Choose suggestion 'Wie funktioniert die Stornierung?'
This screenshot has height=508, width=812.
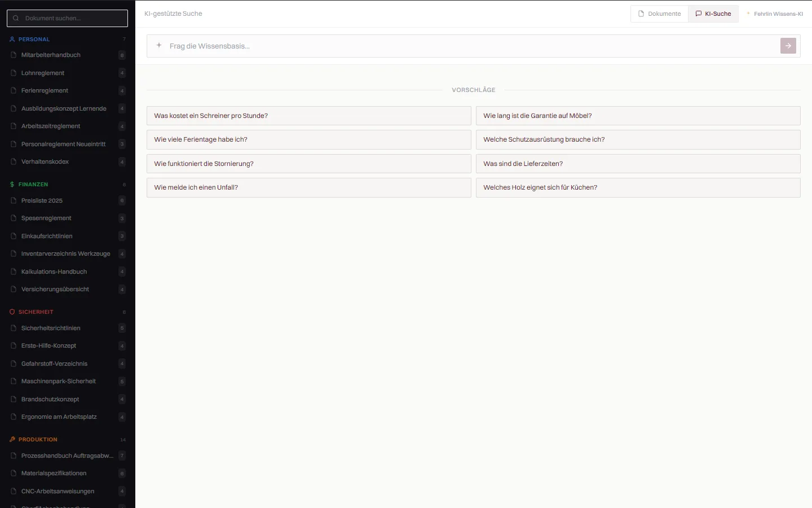(x=309, y=164)
